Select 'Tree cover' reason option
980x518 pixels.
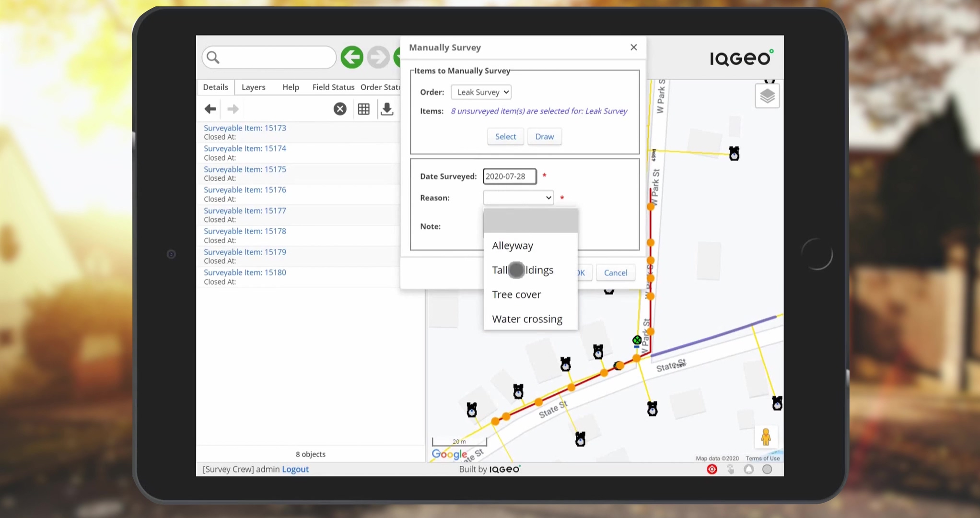516,294
